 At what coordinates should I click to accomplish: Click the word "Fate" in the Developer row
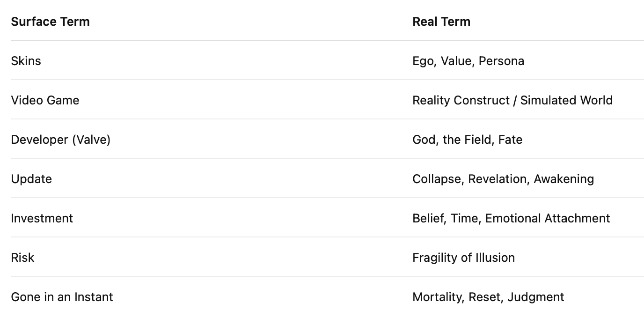coord(510,140)
